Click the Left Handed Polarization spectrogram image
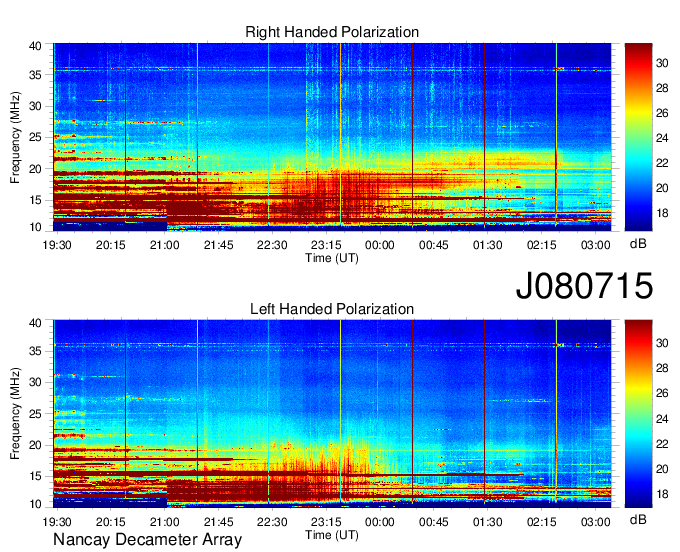Viewport: 680px width, 552px height. pos(332,414)
